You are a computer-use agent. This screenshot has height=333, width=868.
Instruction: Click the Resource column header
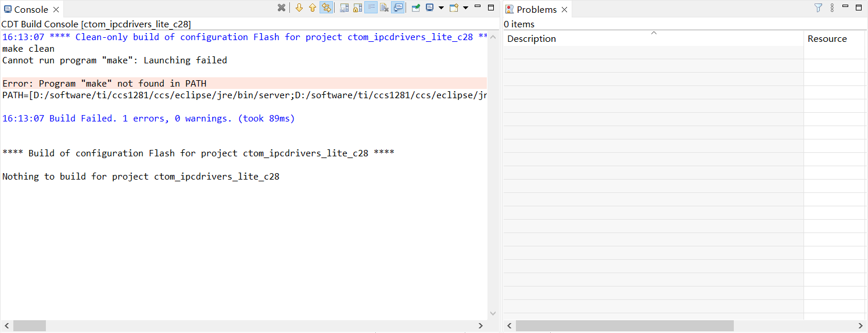[x=827, y=39]
